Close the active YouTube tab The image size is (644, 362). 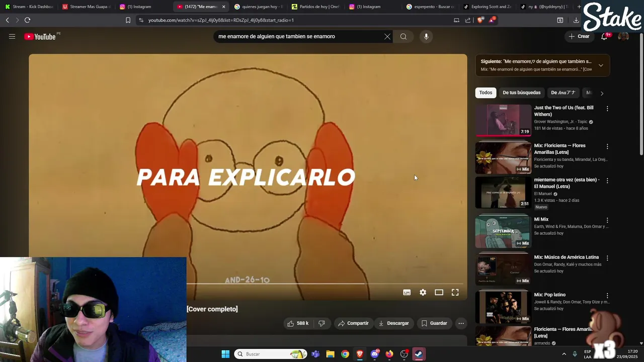tap(223, 7)
